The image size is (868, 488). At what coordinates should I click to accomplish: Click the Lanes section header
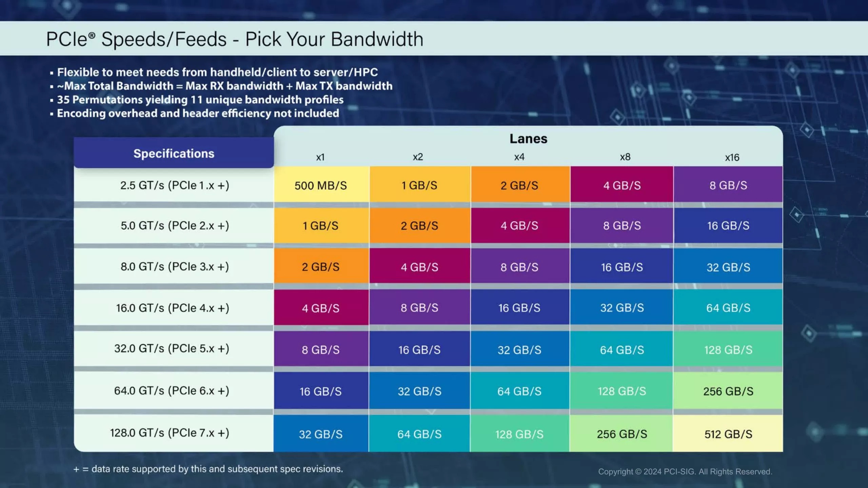coord(528,138)
